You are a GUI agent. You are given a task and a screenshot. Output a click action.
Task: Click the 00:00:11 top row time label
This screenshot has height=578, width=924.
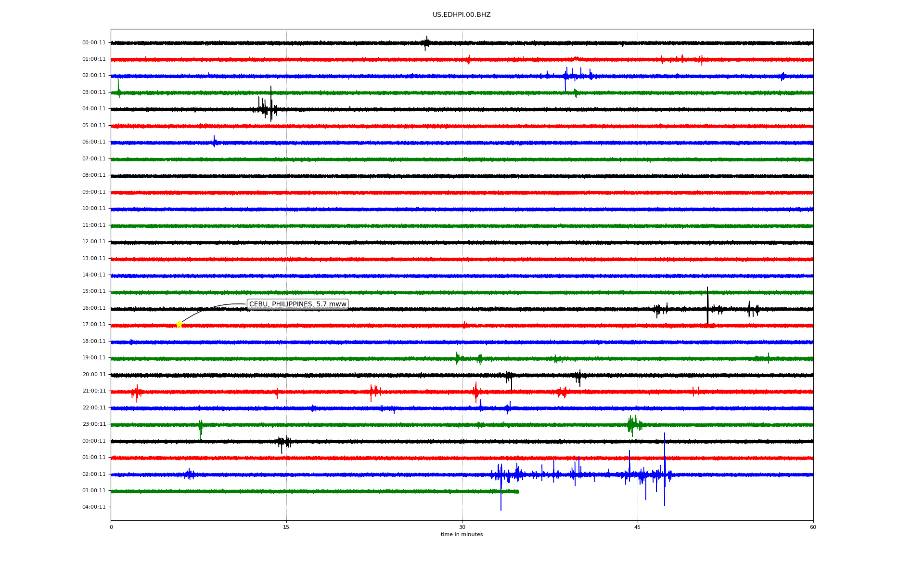pos(94,43)
